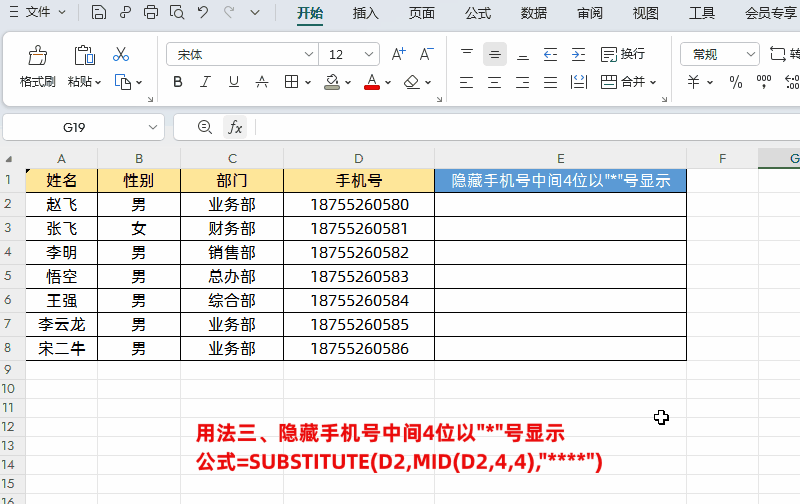
Task: Switch to the 审阅 tab
Action: tap(590, 13)
